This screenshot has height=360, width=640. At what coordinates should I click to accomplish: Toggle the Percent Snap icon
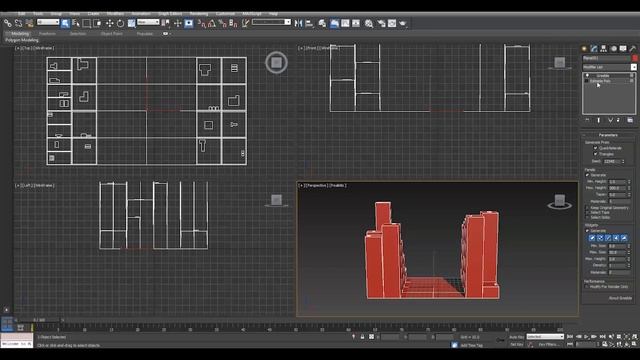point(222,23)
